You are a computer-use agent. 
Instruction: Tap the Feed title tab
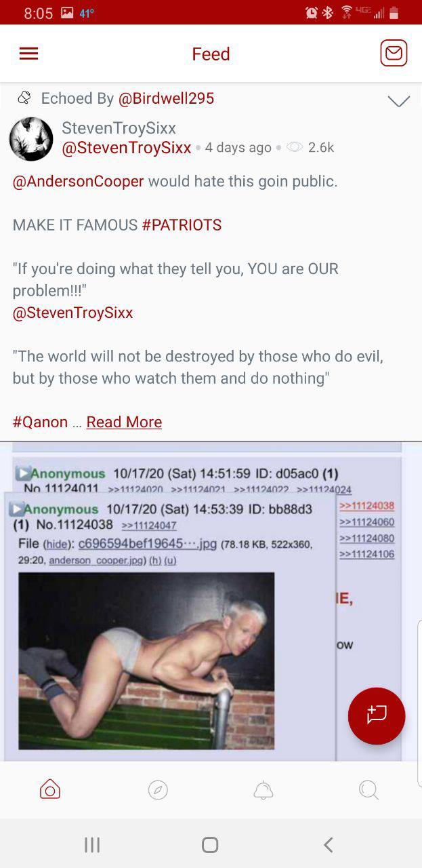click(211, 54)
